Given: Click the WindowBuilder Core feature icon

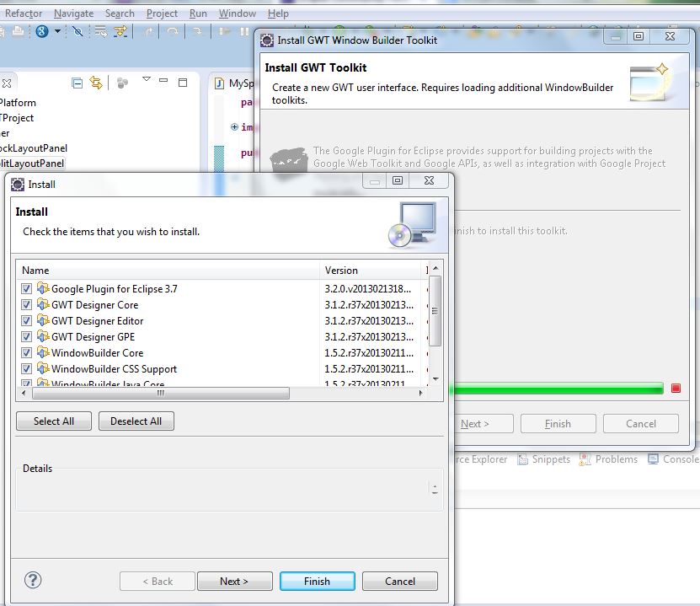Looking at the screenshot, I should (x=43, y=352).
